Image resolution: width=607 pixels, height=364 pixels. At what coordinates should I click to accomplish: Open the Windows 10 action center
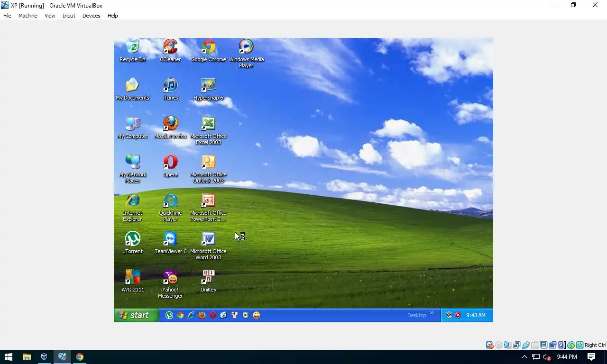[591, 357]
